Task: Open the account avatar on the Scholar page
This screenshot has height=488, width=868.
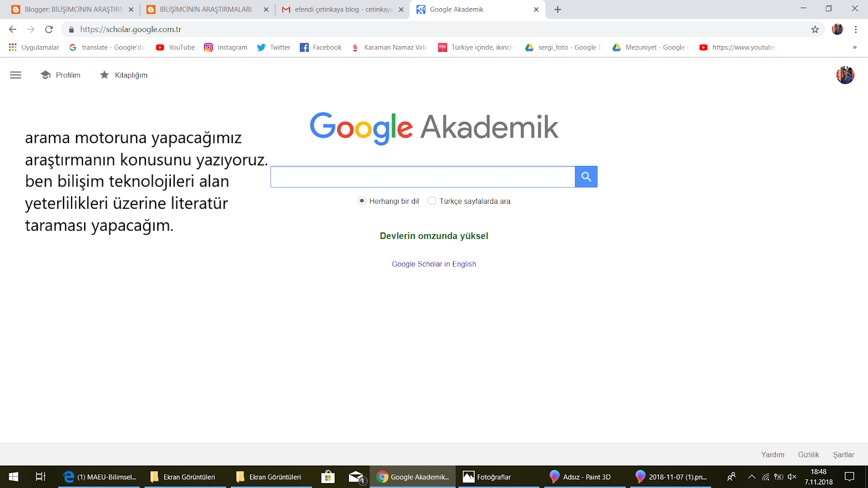Action: 845,75
